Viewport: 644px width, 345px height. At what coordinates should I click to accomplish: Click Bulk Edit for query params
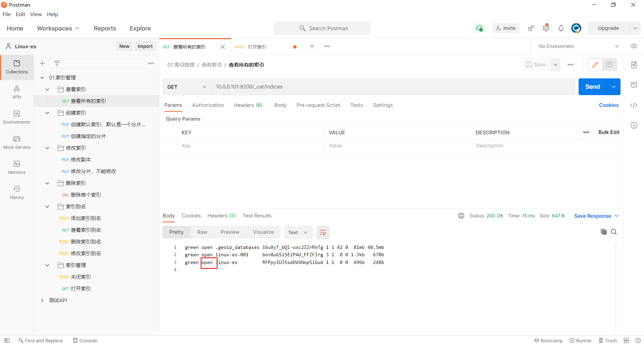[609, 132]
